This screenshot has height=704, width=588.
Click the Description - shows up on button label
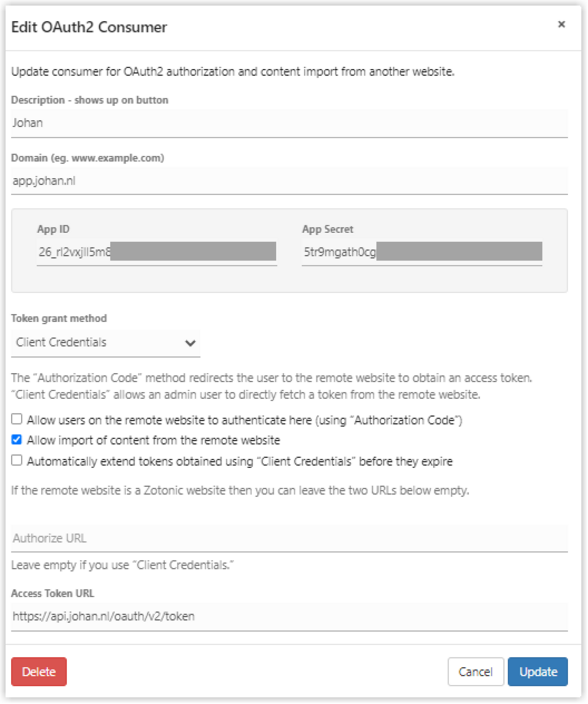pos(89,100)
